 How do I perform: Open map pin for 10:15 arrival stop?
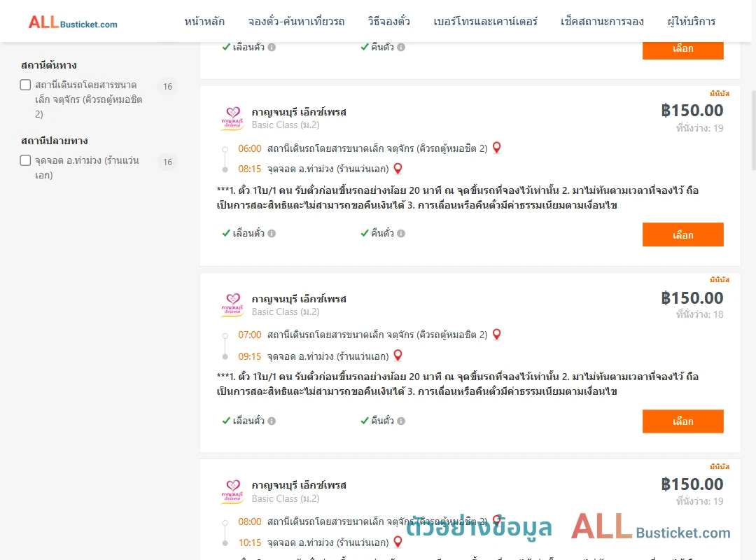click(398, 542)
